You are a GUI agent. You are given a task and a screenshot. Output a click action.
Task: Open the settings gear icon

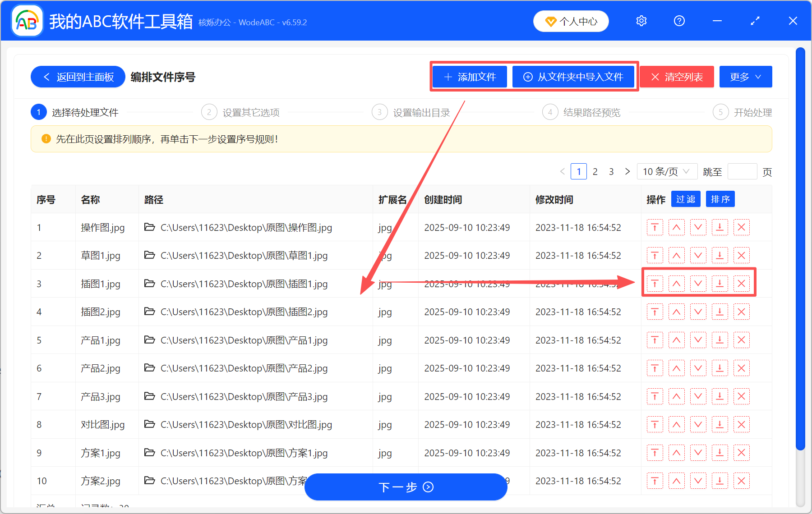pyautogui.click(x=641, y=21)
